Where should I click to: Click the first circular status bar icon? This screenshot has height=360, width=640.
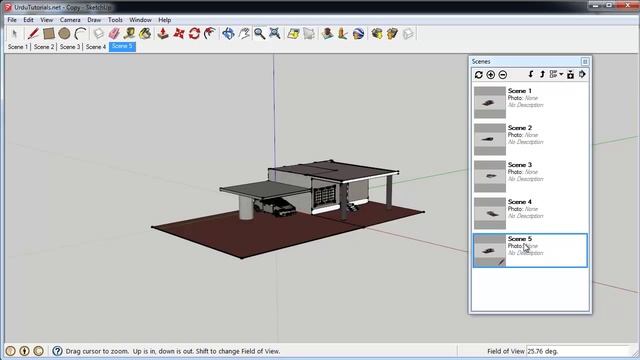click(x=11, y=351)
